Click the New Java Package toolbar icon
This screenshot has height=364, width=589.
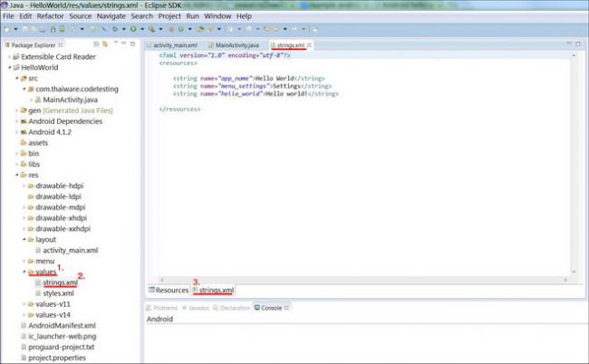[171, 29]
